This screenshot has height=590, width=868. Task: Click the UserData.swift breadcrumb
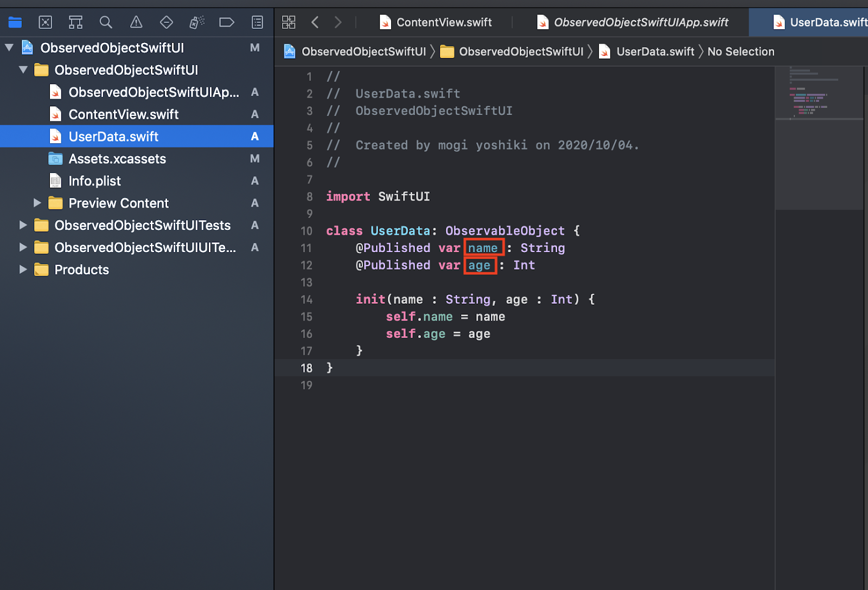click(x=647, y=52)
